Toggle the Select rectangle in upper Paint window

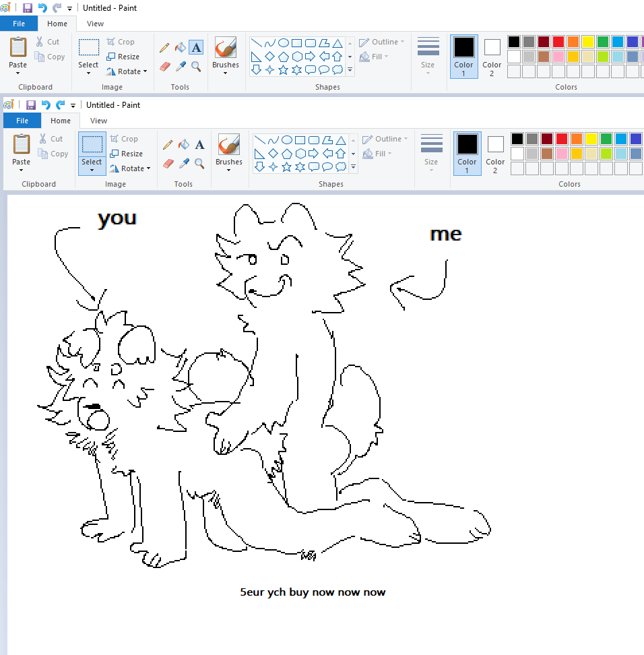(x=88, y=48)
